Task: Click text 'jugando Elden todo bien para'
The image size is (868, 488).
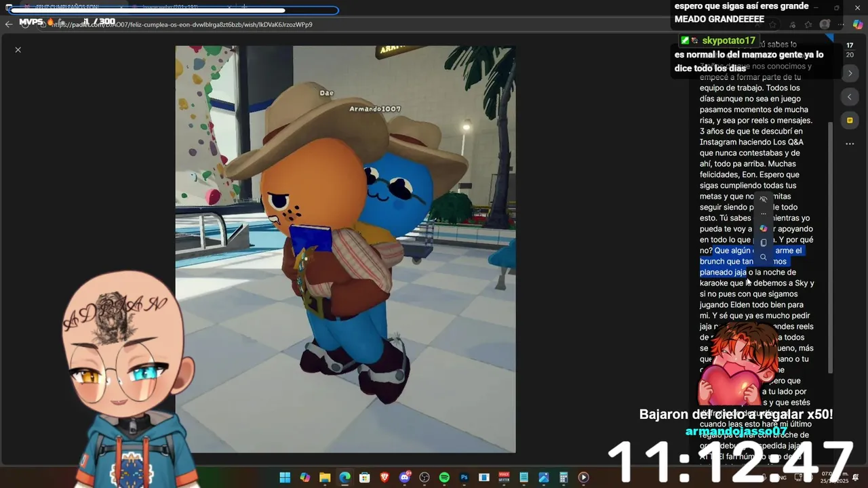Action: (x=751, y=305)
